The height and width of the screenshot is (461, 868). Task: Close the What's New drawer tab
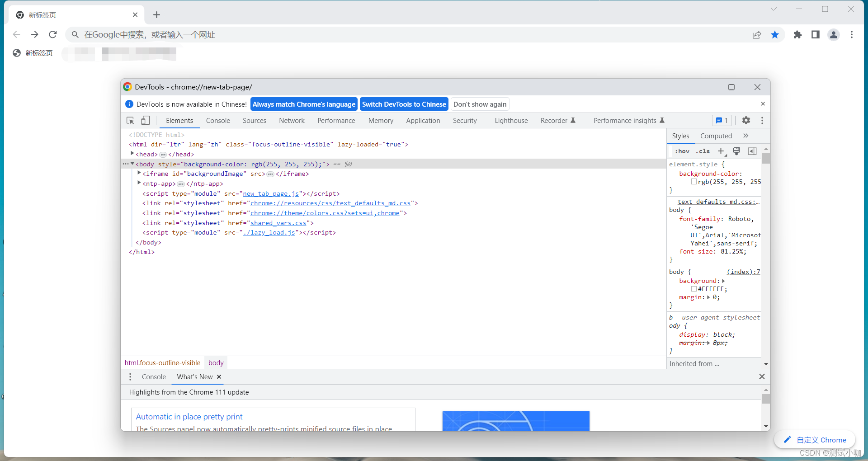tap(219, 376)
